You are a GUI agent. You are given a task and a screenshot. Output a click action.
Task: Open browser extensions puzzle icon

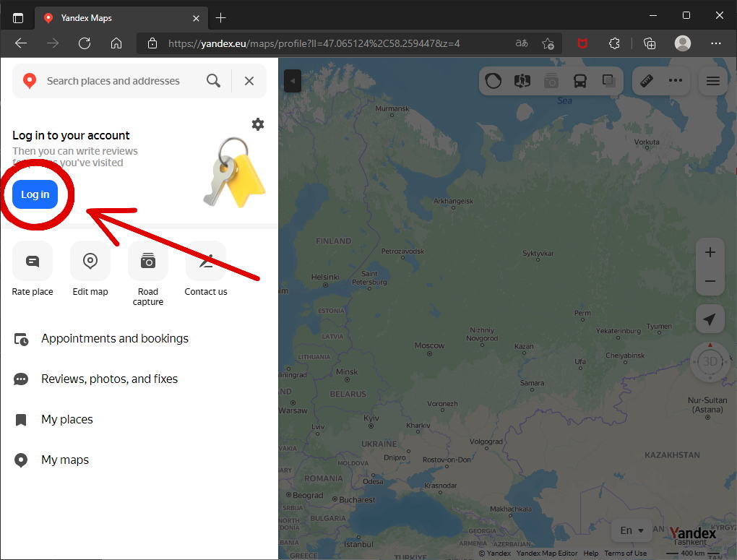tap(614, 44)
